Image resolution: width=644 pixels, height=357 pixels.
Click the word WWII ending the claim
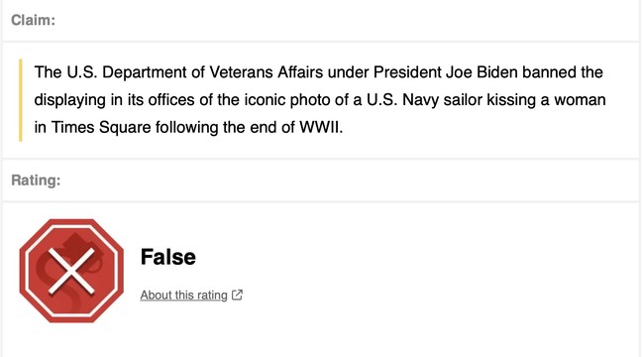click(320, 128)
